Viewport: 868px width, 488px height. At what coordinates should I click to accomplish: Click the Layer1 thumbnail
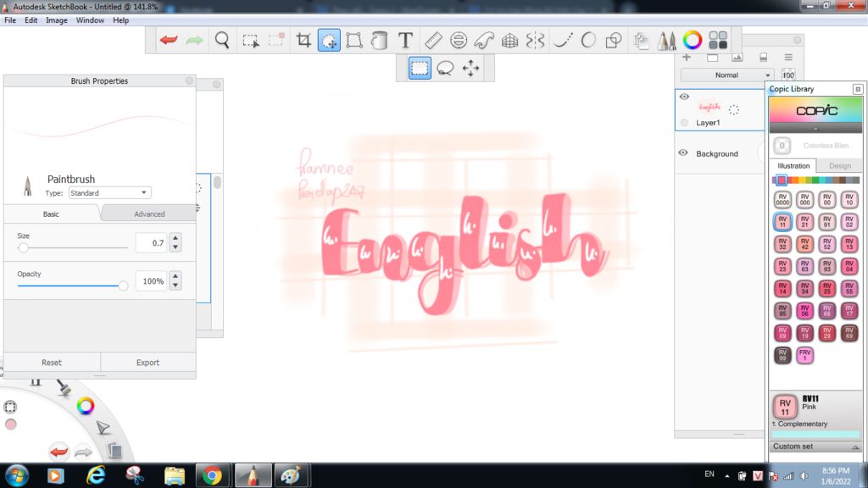[709, 106]
